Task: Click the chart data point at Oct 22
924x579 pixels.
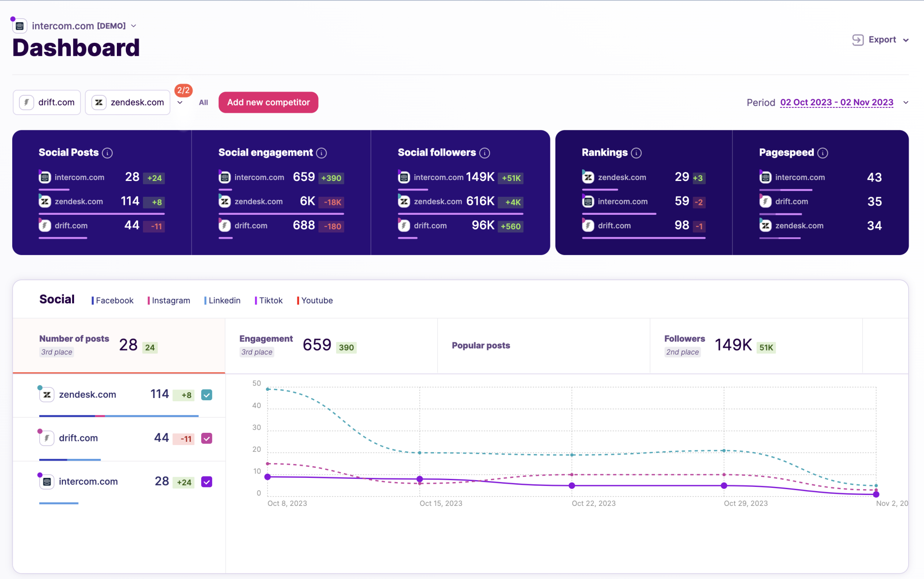Action: (x=572, y=486)
